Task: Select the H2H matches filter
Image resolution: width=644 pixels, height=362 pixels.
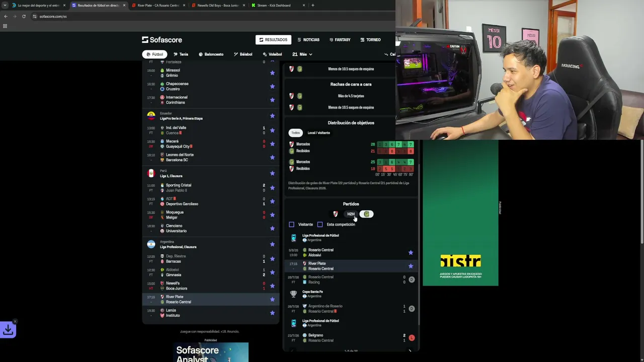Action: pos(351,214)
